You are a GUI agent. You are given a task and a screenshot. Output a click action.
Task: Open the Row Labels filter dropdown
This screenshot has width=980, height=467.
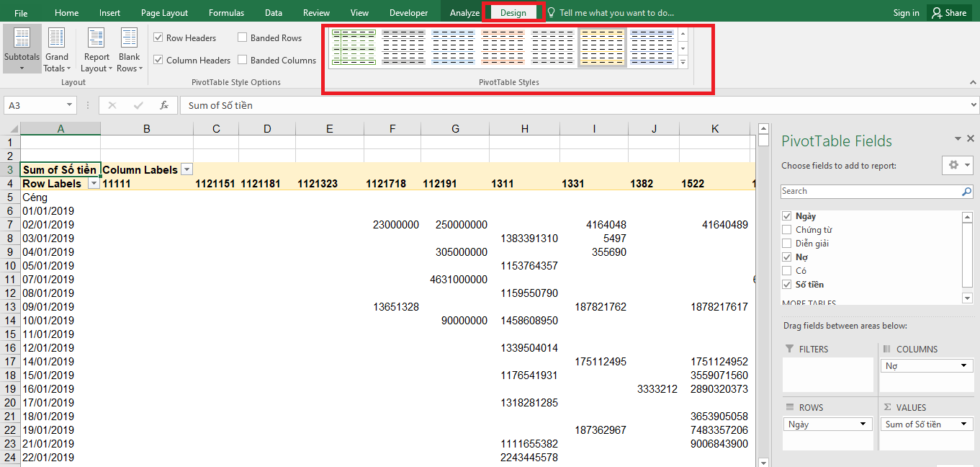[x=94, y=184]
